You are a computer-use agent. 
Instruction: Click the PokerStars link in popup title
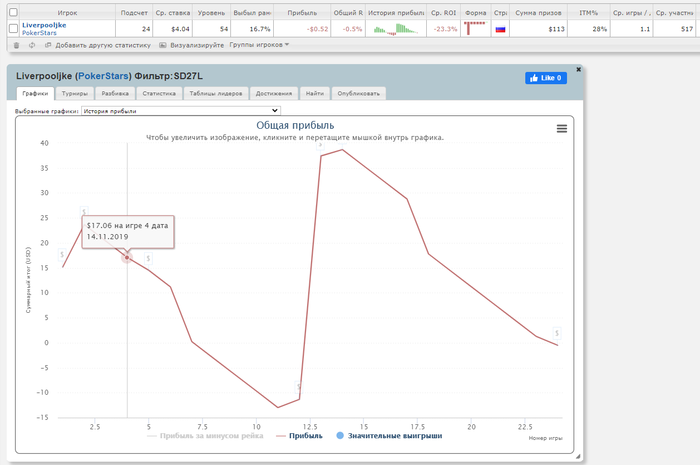point(103,76)
